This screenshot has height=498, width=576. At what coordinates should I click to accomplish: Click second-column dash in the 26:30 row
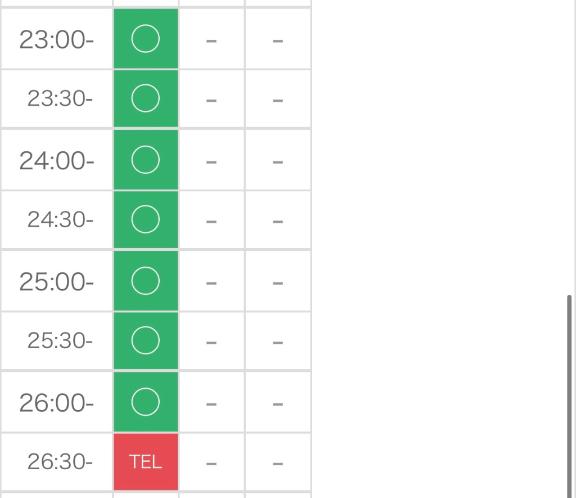pos(211,463)
